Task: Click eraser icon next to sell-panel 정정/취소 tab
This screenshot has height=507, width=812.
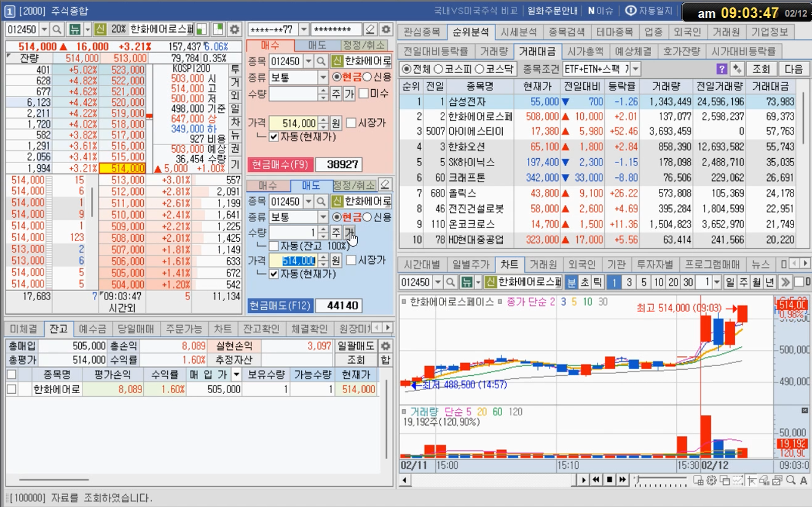Action: pos(385,185)
